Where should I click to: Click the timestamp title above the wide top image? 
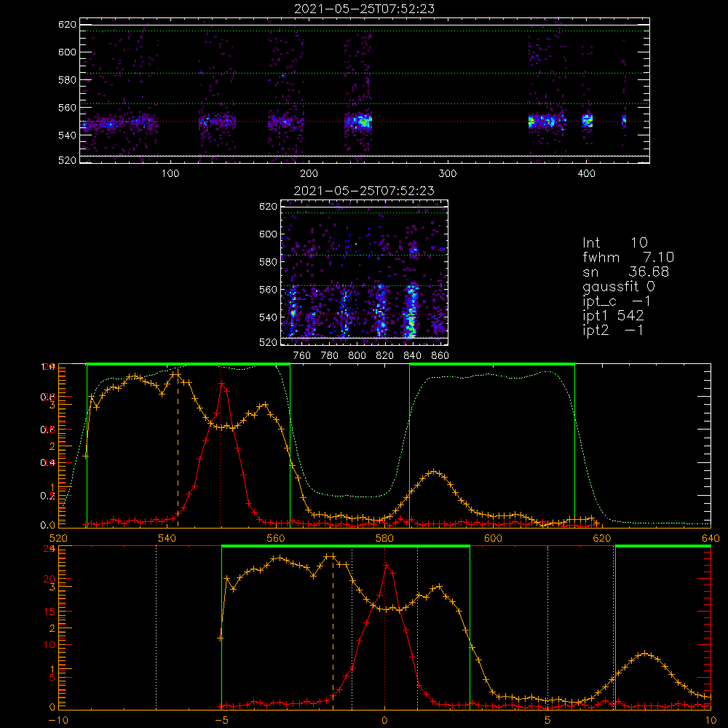click(x=364, y=9)
